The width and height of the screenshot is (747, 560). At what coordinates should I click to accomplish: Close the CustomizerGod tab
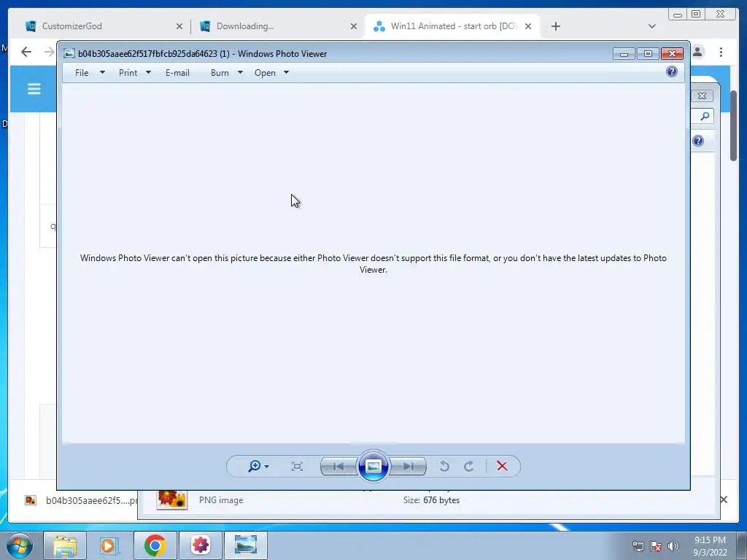(x=179, y=27)
